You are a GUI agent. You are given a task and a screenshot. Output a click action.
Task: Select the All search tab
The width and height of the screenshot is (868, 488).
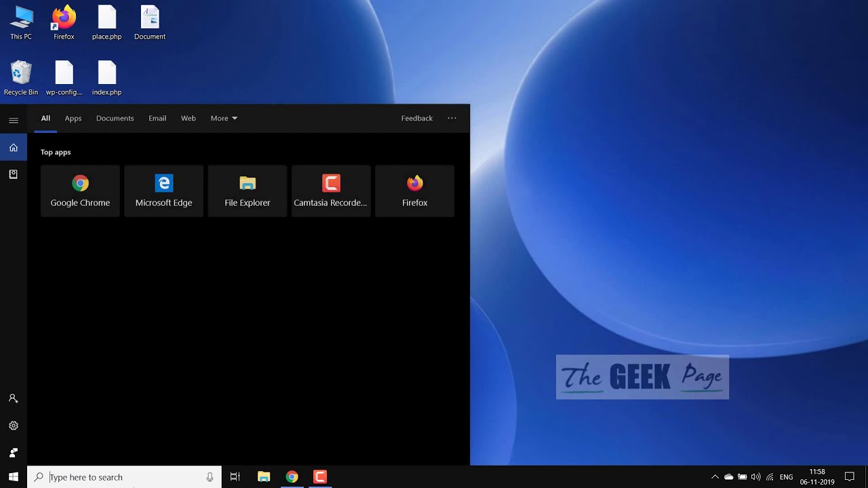[45, 118]
